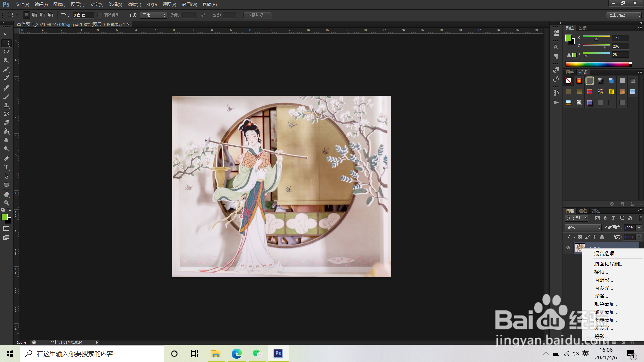Click the R color slider
Viewport: 644px width, 362px height.
click(x=596, y=38)
